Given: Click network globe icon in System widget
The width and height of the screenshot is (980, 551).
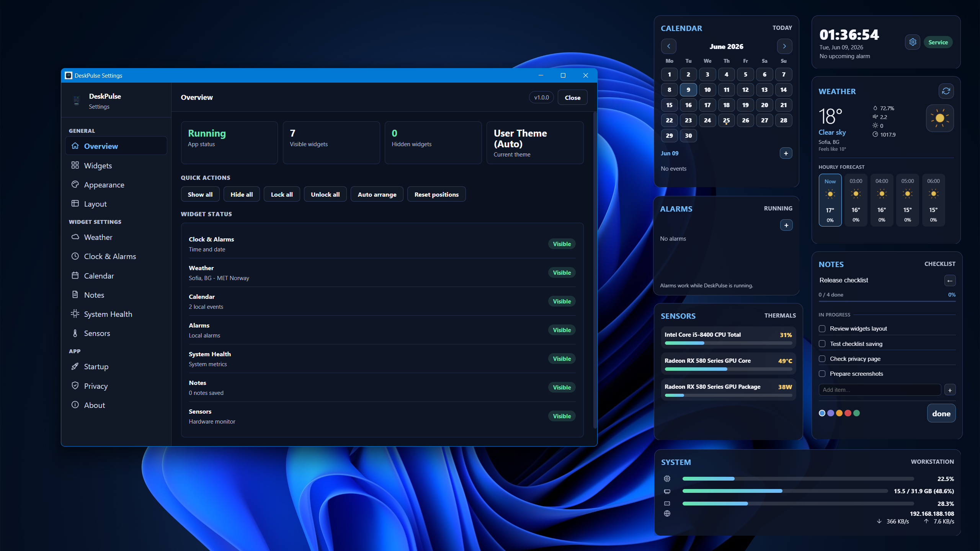Looking at the screenshot, I should tap(667, 514).
